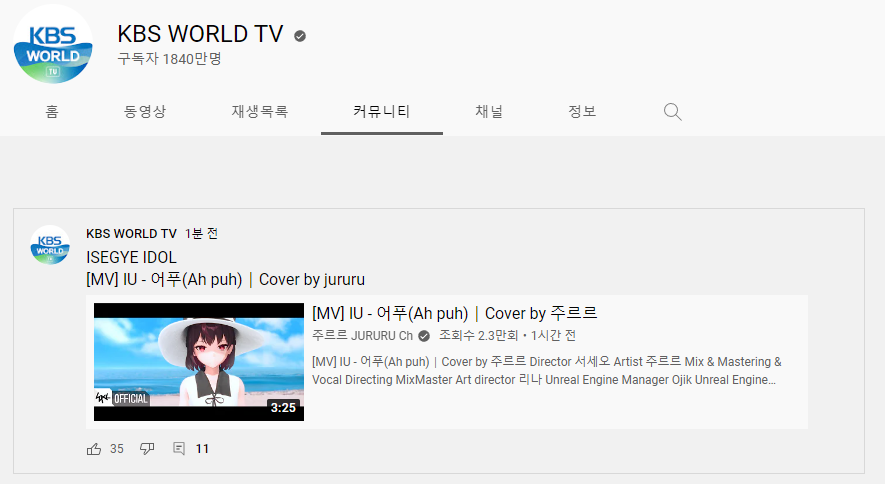Switch to the 동영상 tab

(145, 112)
